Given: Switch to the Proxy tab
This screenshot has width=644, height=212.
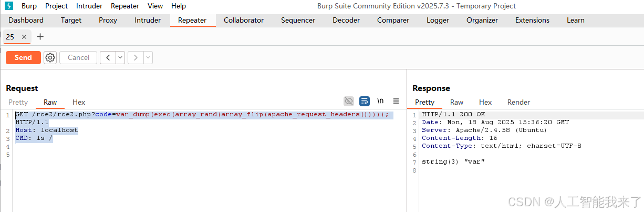Looking at the screenshot, I should pos(108,21).
